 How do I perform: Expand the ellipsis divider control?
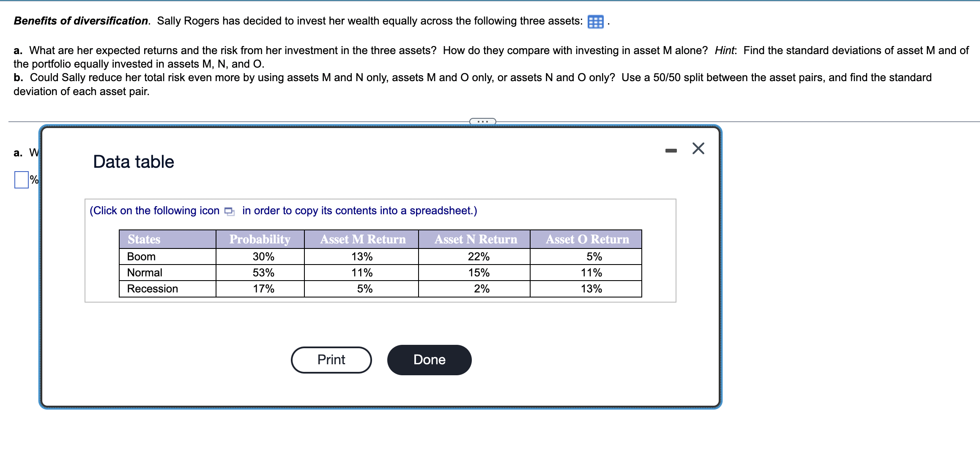(482, 122)
